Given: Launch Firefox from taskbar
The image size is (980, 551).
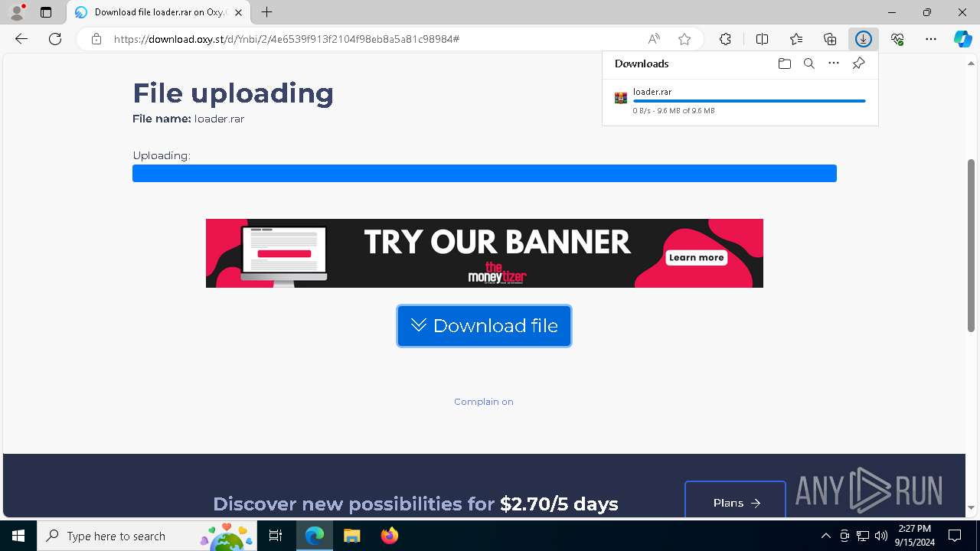Looking at the screenshot, I should pyautogui.click(x=389, y=536).
